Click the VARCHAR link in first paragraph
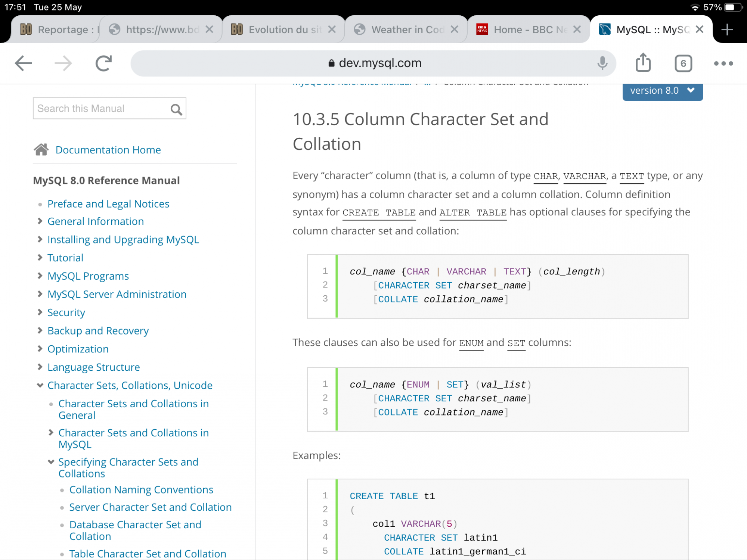The image size is (747, 560). pyautogui.click(x=585, y=176)
